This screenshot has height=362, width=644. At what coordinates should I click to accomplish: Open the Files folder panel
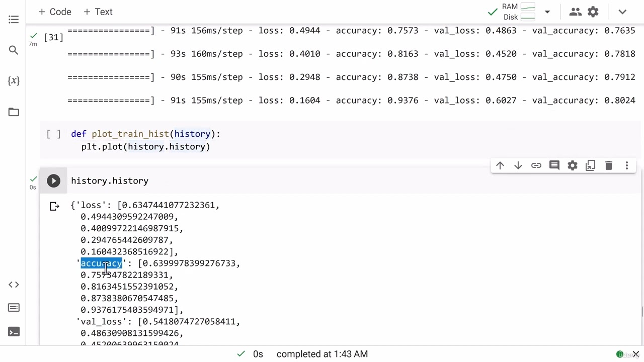point(14,112)
